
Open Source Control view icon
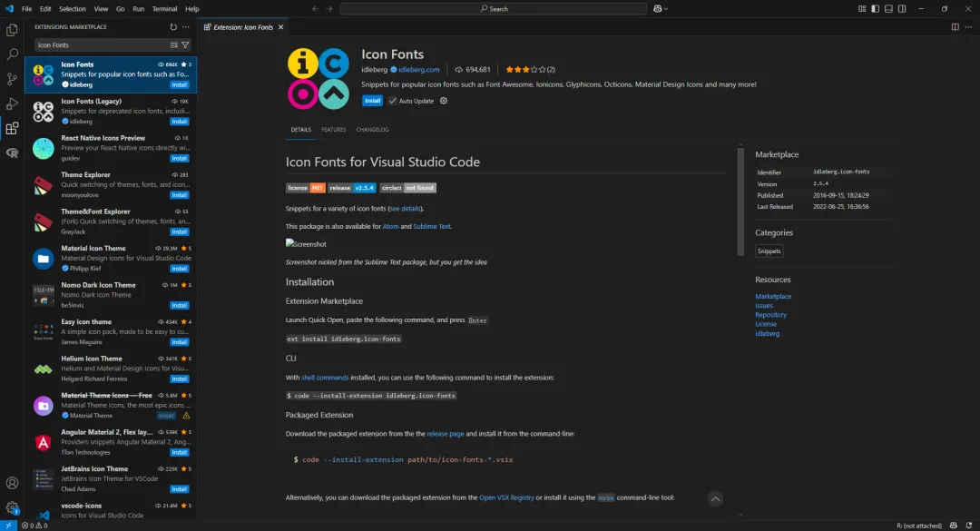coord(12,79)
